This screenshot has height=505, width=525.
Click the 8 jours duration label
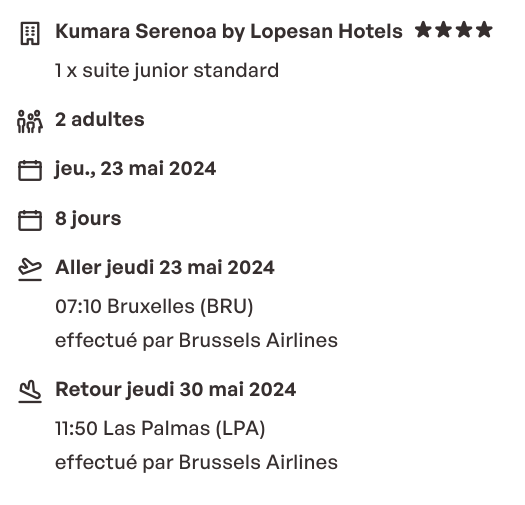tap(88, 218)
